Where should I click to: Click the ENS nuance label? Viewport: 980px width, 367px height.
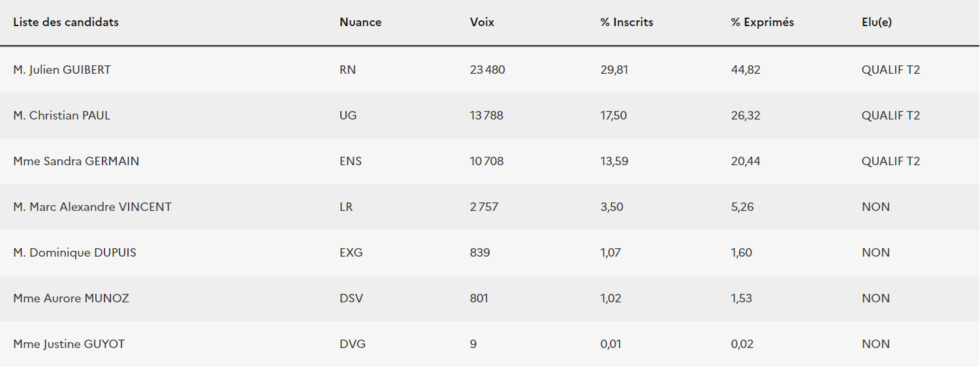pyautogui.click(x=351, y=161)
